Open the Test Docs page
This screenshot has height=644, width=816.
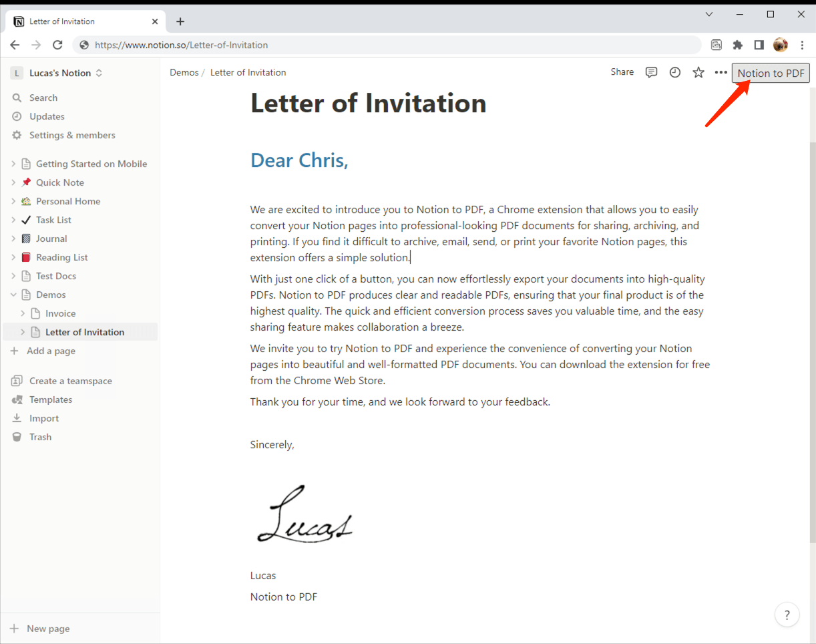tap(56, 276)
